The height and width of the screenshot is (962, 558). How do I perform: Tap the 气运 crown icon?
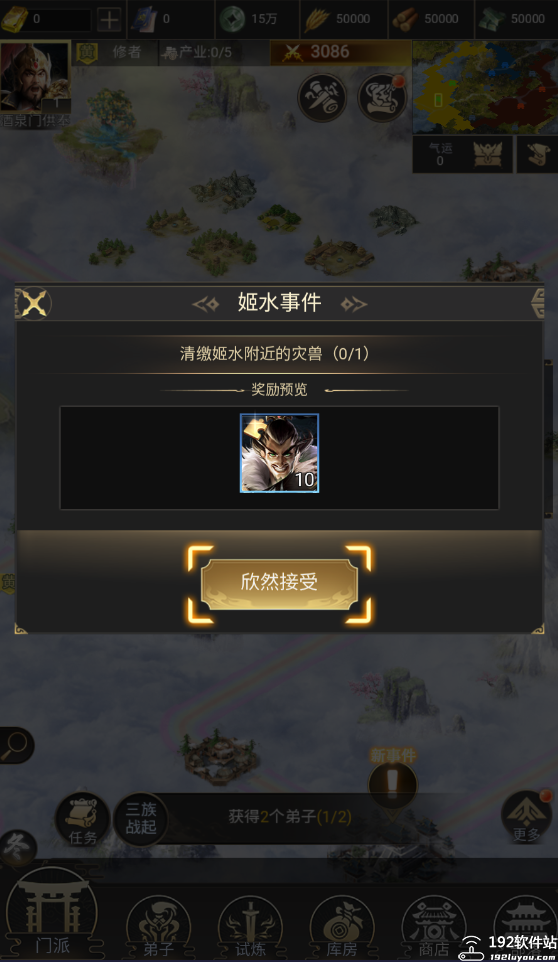tap(487, 154)
